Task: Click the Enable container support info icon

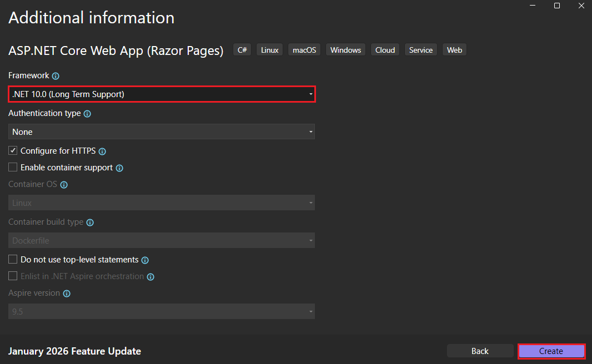Action: click(x=119, y=168)
